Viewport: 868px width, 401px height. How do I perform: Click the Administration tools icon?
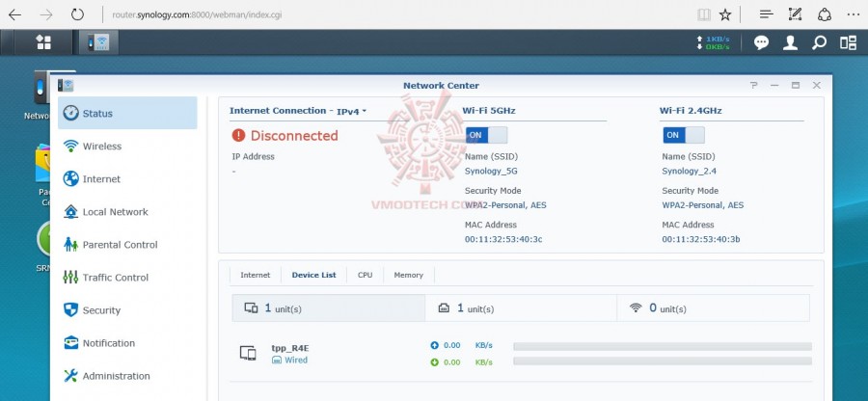(x=70, y=376)
